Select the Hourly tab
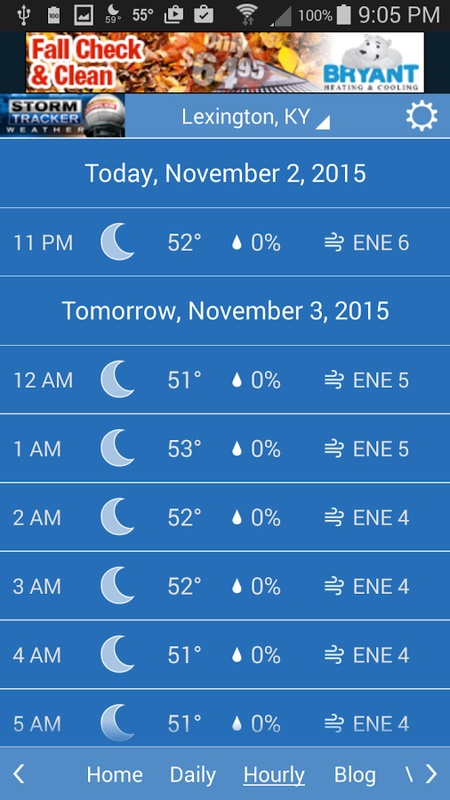 (274, 775)
